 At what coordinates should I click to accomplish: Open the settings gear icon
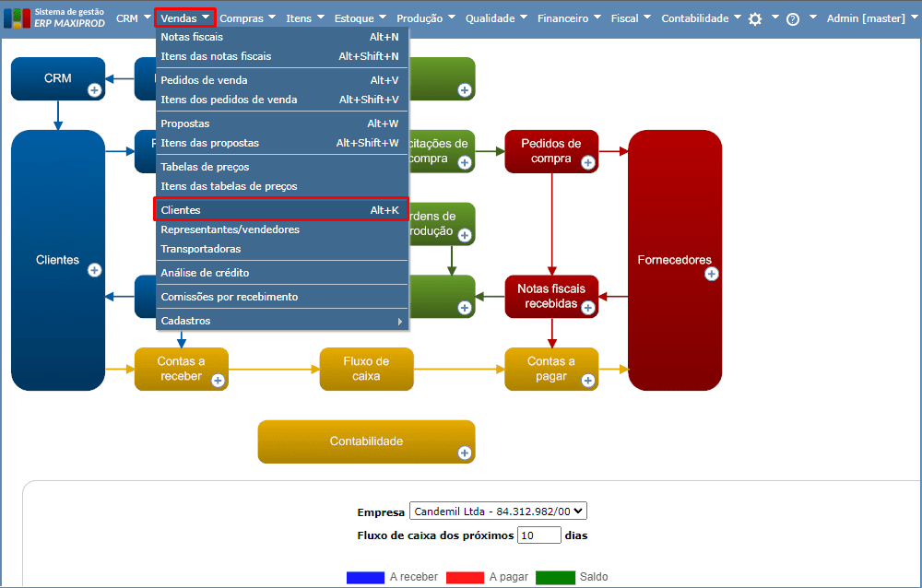(x=755, y=19)
